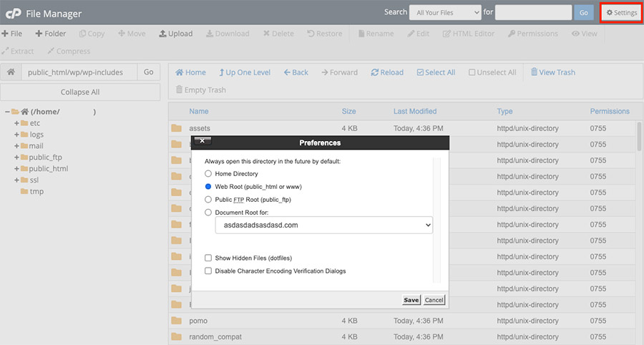
Task: Open the All Your Files search dropdown
Action: (444, 13)
